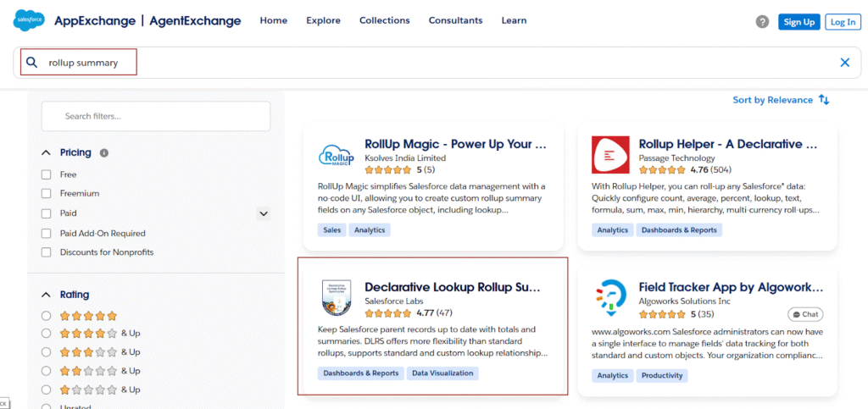
Task: Click Dashboards & Reports tag on Rollup Helper
Action: (679, 230)
